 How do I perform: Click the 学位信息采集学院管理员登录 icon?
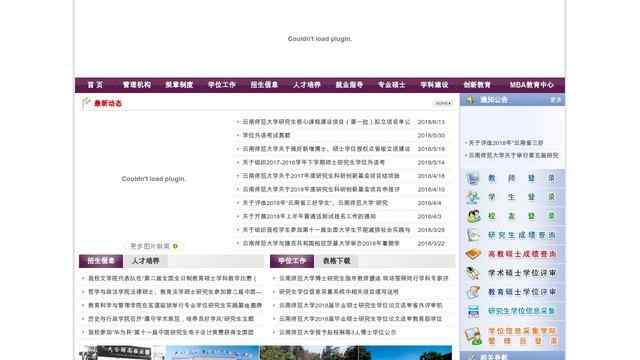tap(473, 336)
